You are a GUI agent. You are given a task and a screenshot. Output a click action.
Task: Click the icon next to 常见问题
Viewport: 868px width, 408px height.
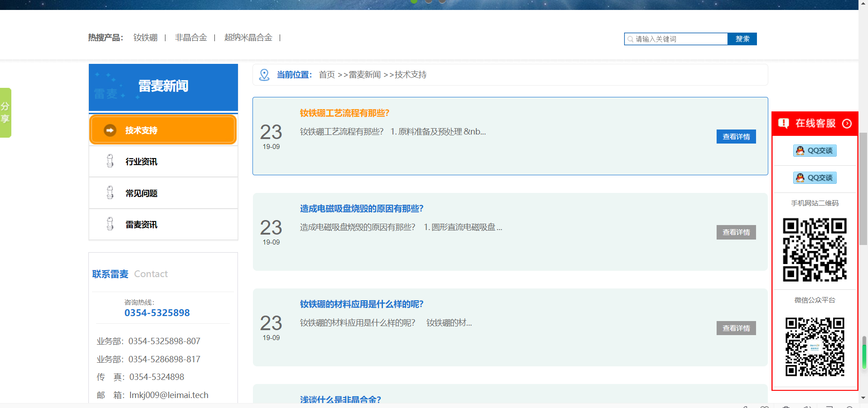pos(110,193)
